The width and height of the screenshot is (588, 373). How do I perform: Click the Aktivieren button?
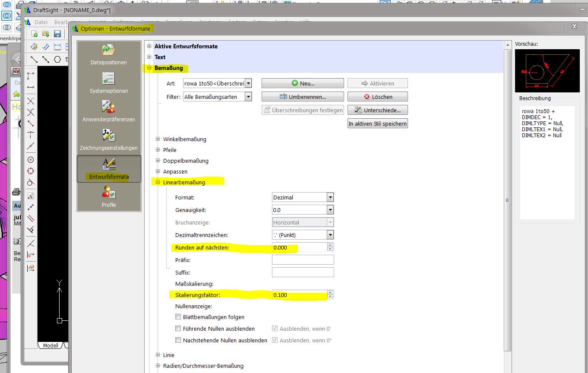tap(378, 83)
